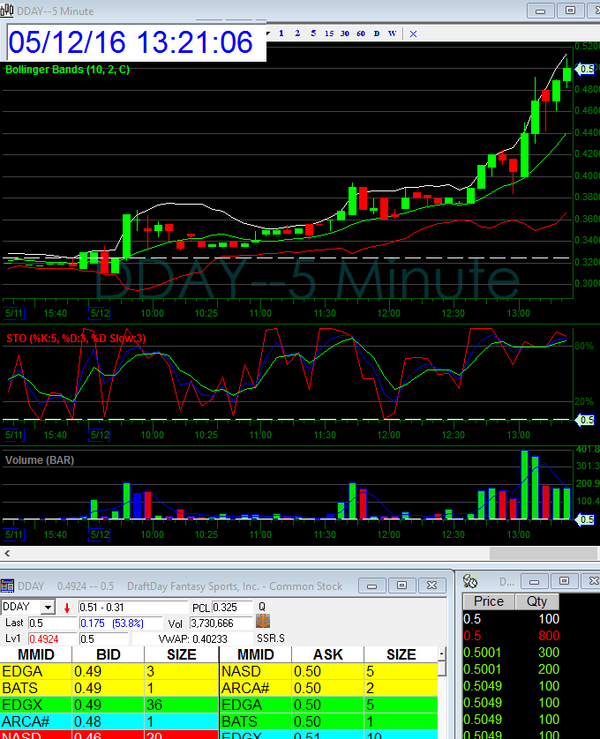Switch chart to 60-minute interval
The height and width of the screenshot is (739, 600).
(362, 33)
